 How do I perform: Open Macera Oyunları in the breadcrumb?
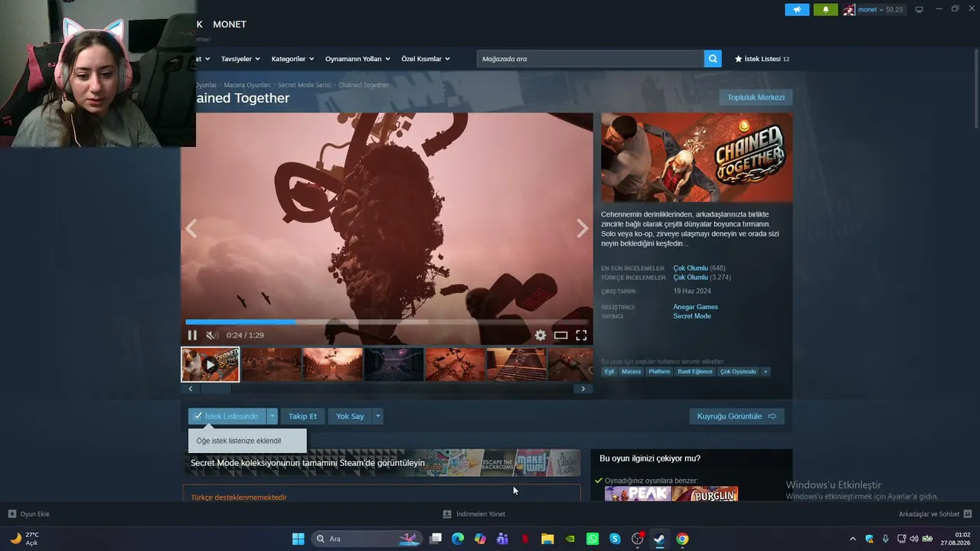(x=247, y=85)
